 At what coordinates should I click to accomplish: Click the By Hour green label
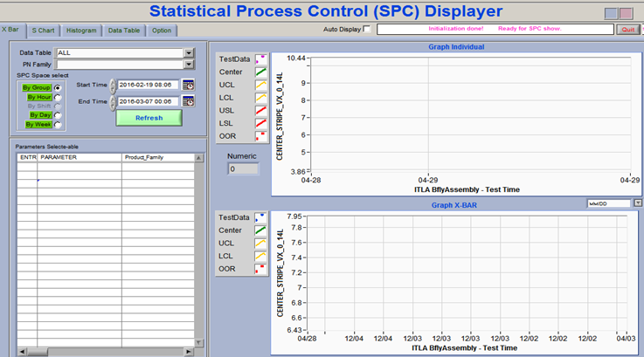[39, 97]
